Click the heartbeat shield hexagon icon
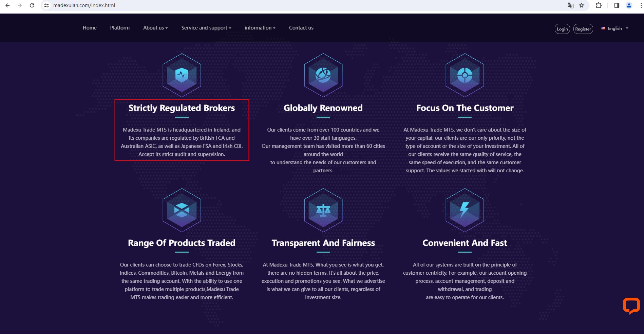 (x=182, y=75)
